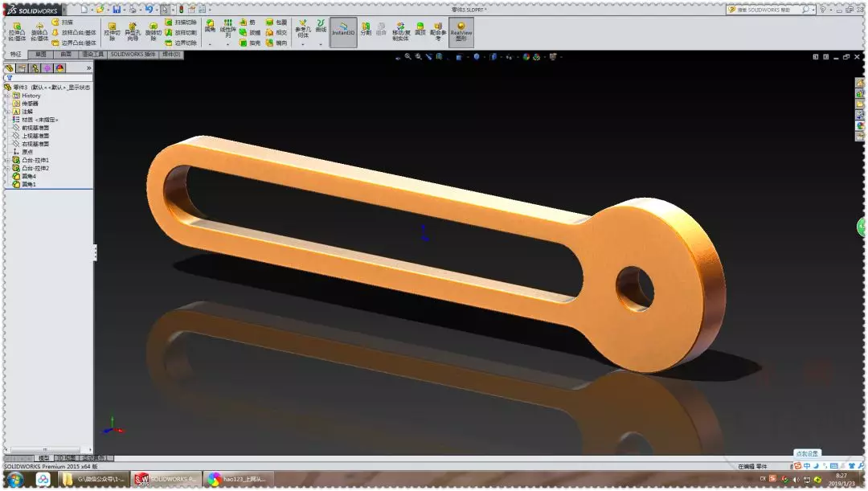Select 前视基准面 front plane
This screenshot has width=868, height=491.
(31, 128)
